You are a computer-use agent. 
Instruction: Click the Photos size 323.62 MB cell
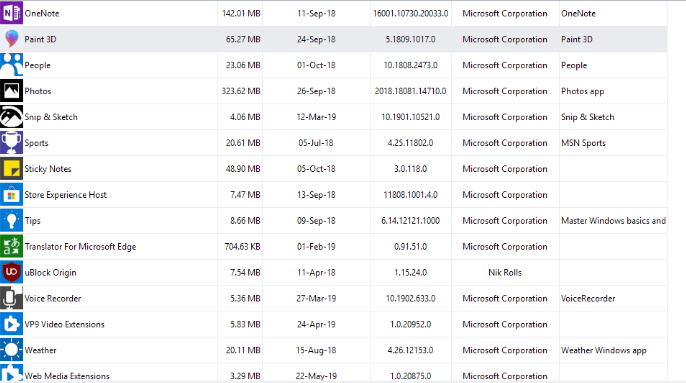click(x=241, y=91)
